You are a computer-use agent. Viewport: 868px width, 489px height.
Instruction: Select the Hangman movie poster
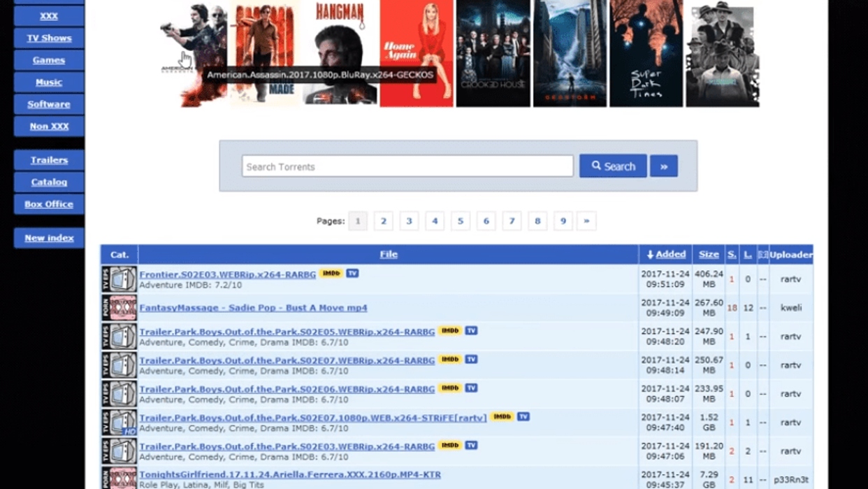340,53
